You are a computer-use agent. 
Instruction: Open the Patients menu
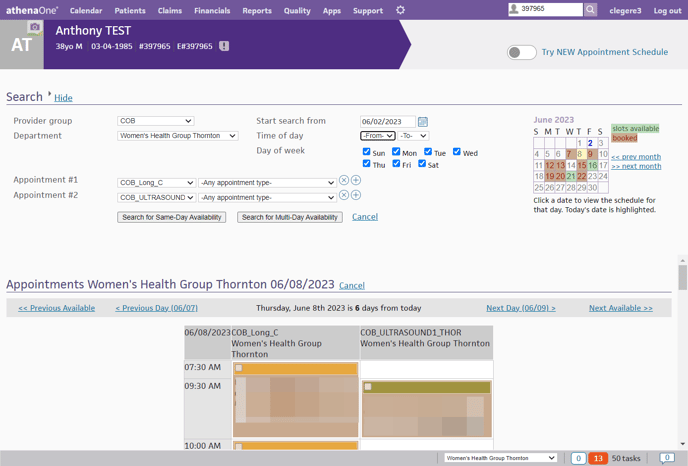tap(130, 10)
